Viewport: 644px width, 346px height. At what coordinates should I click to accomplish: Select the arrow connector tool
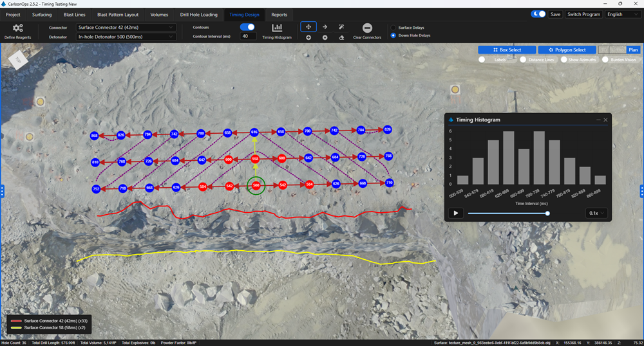point(325,27)
